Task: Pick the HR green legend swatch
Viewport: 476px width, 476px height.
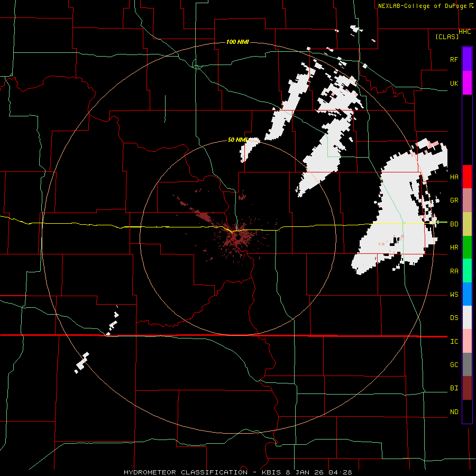Action: (467, 248)
